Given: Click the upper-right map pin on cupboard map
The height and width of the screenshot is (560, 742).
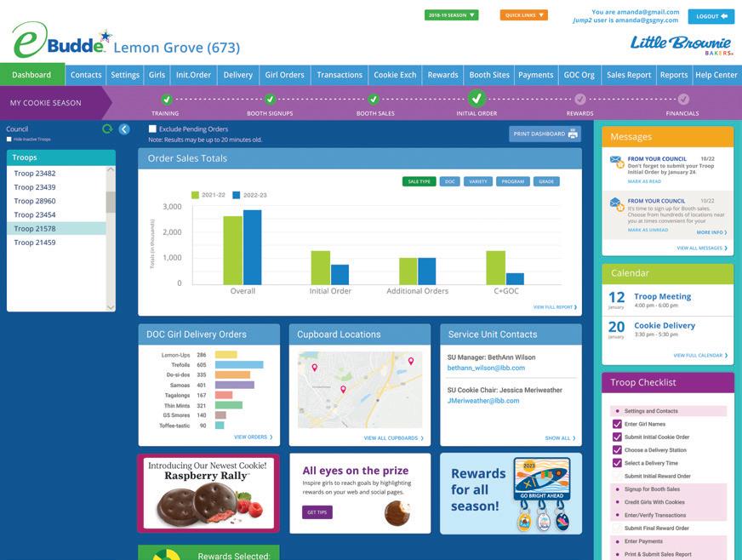Looking at the screenshot, I should tap(411, 361).
